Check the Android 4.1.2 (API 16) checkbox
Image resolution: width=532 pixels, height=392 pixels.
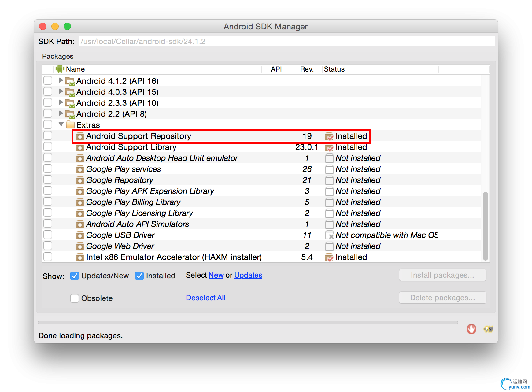[48, 80]
